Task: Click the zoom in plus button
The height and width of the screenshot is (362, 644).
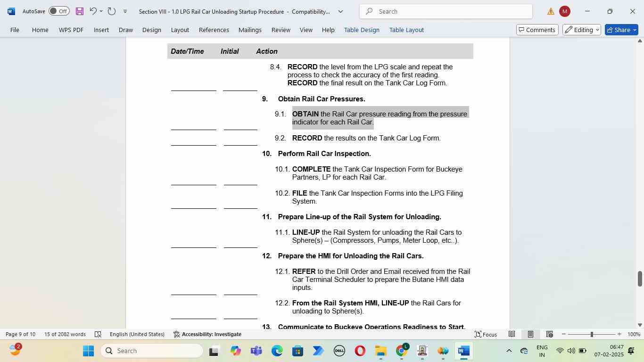Action: point(619,334)
